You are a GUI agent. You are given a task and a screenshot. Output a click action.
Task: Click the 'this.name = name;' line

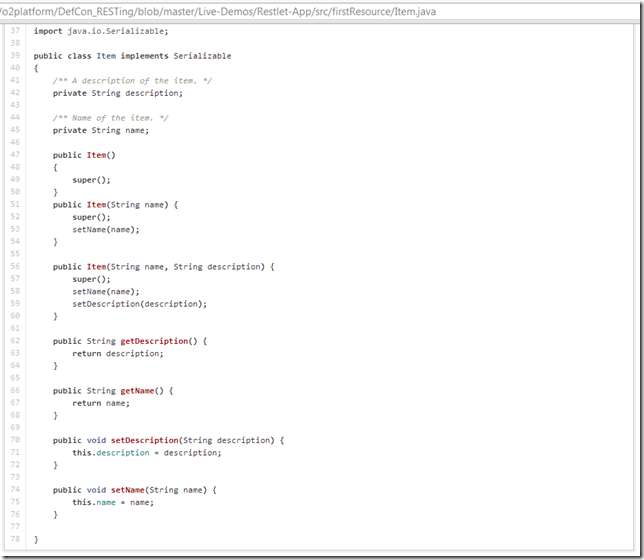click(113, 502)
